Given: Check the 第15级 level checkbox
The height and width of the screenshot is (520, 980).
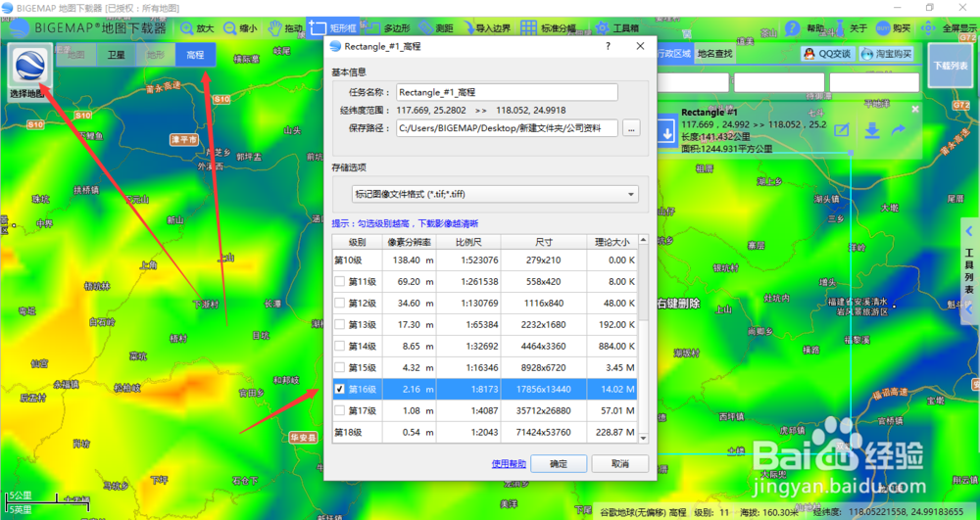Looking at the screenshot, I should pyautogui.click(x=339, y=367).
